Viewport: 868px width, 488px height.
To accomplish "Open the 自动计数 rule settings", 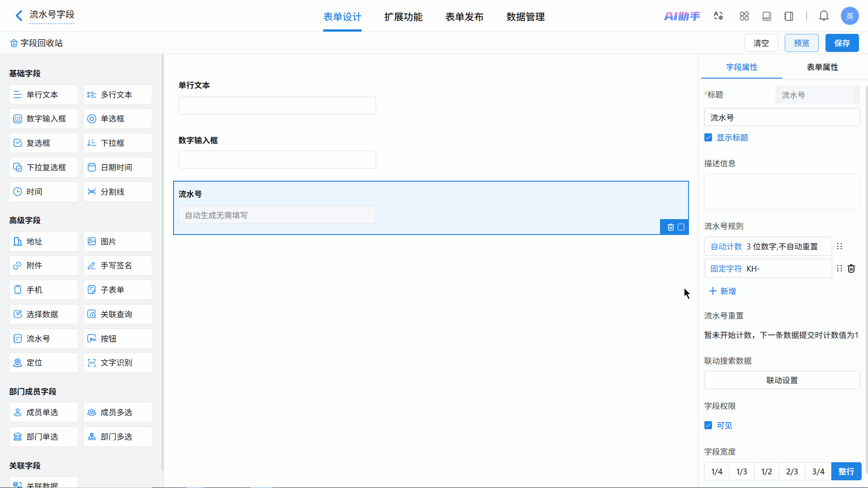I will (x=768, y=246).
